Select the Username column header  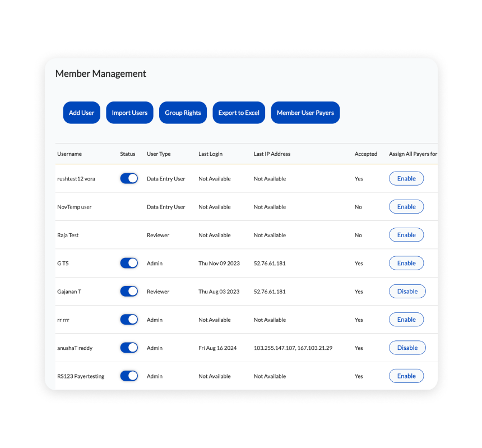(69, 154)
